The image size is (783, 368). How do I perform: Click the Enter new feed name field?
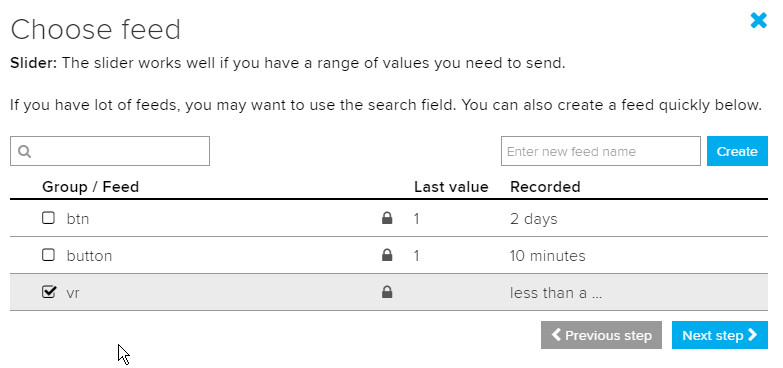[601, 151]
